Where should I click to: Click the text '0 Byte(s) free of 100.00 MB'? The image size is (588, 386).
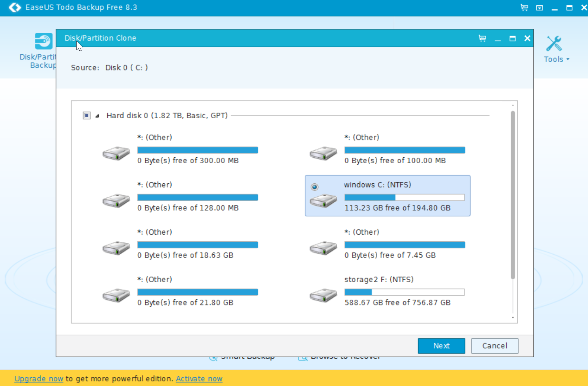pos(395,160)
